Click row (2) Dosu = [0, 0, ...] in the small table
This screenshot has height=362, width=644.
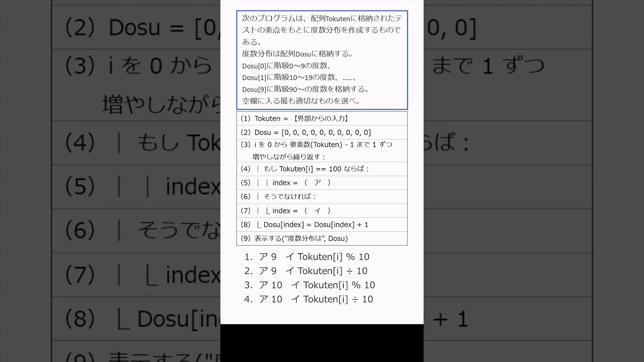pyautogui.click(x=322, y=132)
